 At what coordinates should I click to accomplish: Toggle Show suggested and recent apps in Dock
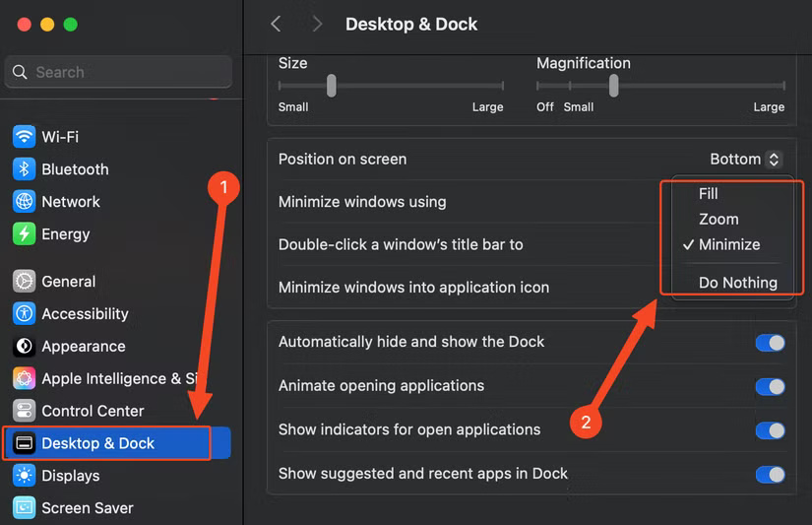point(770,474)
